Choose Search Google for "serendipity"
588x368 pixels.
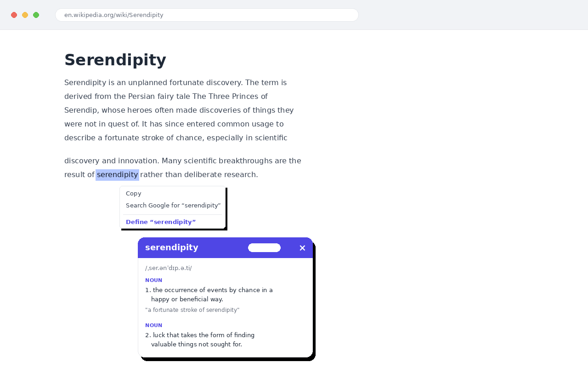pyautogui.click(x=172, y=206)
